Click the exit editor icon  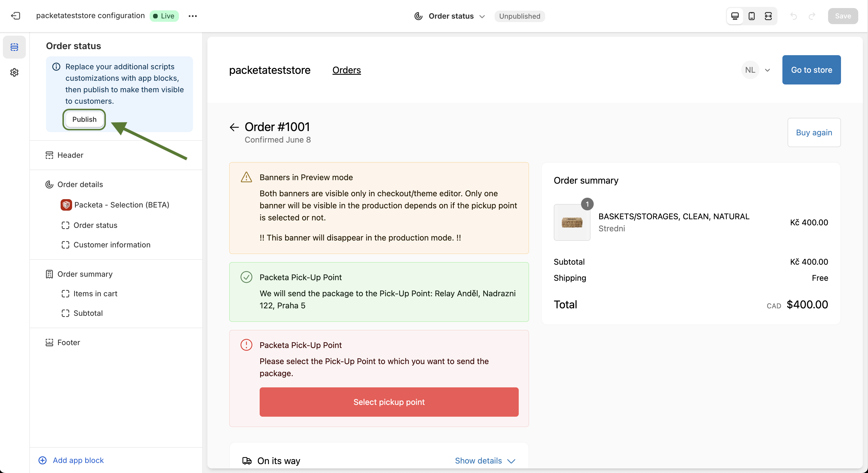16,16
